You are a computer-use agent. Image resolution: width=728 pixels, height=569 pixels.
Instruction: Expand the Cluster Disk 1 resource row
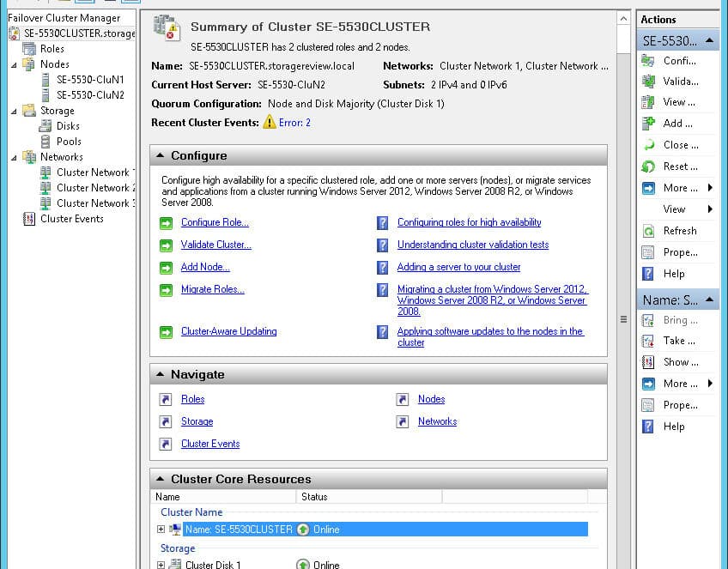pyautogui.click(x=161, y=565)
